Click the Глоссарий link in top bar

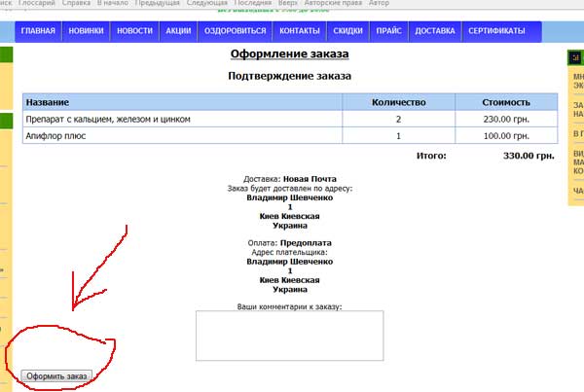(37, 3)
